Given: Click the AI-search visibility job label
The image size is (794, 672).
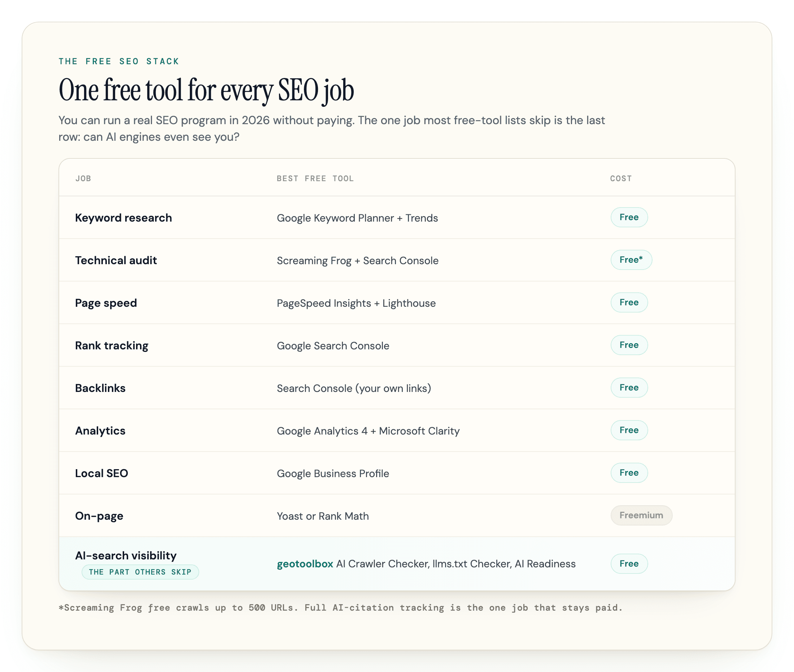Looking at the screenshot, I should click(126, 555).
